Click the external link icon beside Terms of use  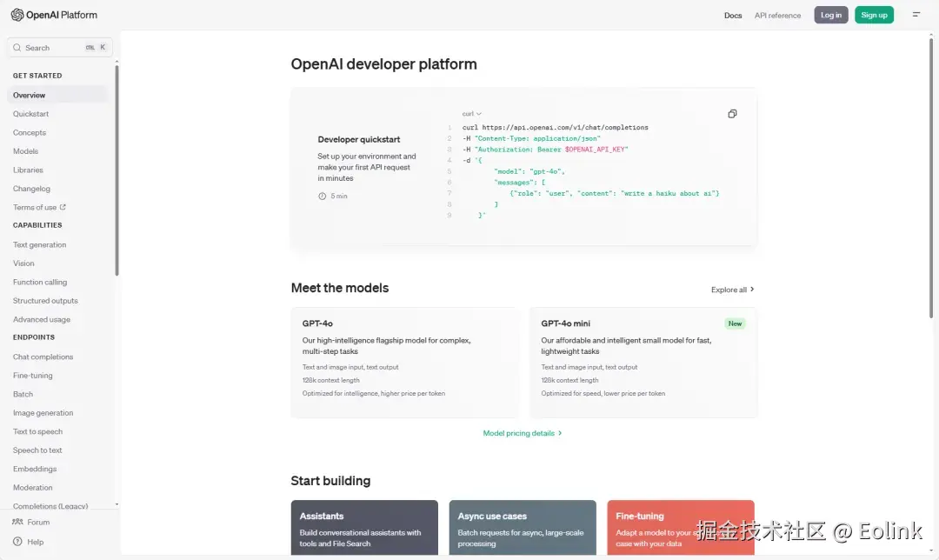pyautogui.click(x=63, y=207)
